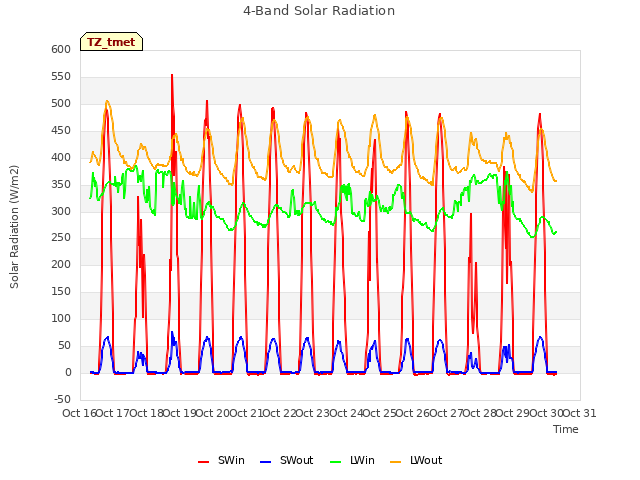Select the orange LWout legend swatch
Viewport: 640px width, 480px height.
coord(396,461)
